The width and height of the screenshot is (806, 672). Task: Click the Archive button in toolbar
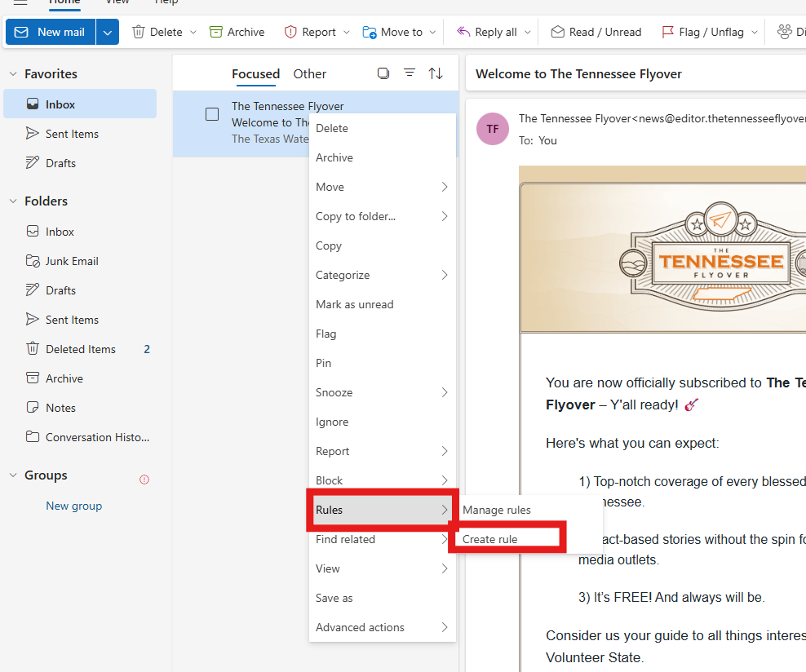point(237,32)
